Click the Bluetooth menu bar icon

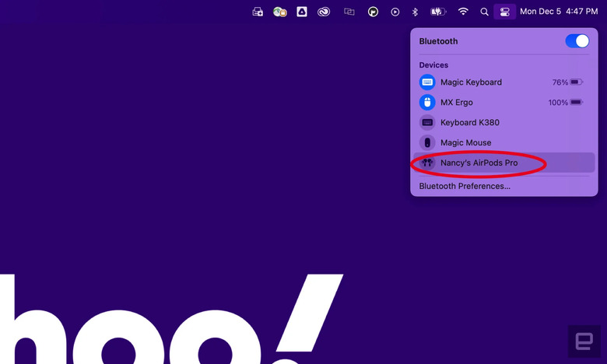click(x=415, y=12)
